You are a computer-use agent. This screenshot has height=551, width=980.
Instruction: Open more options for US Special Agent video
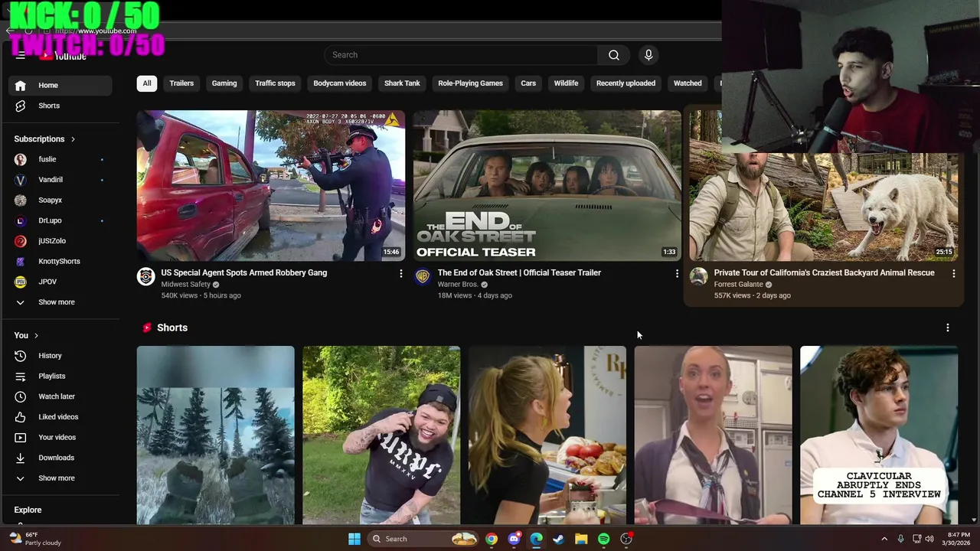(400, 273)
